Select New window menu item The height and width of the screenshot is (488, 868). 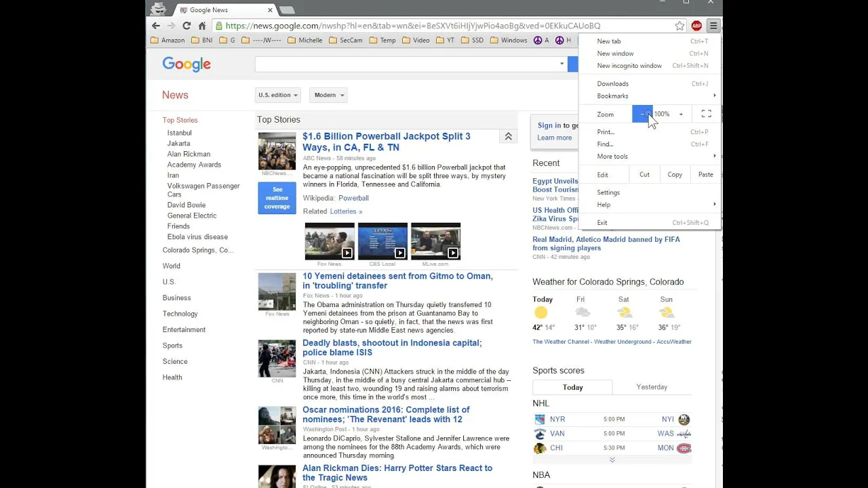pos(650,54)
